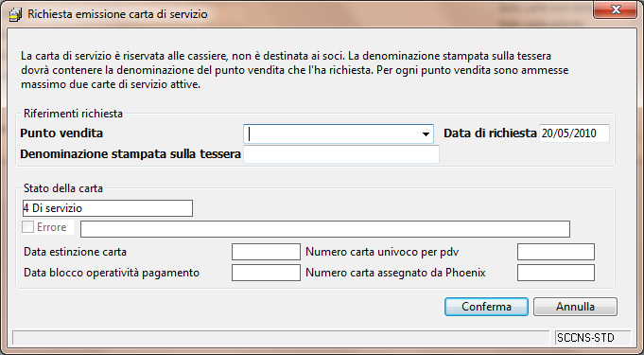Click the Conferma button
This screenshot has width=644, height=355.
486,307
